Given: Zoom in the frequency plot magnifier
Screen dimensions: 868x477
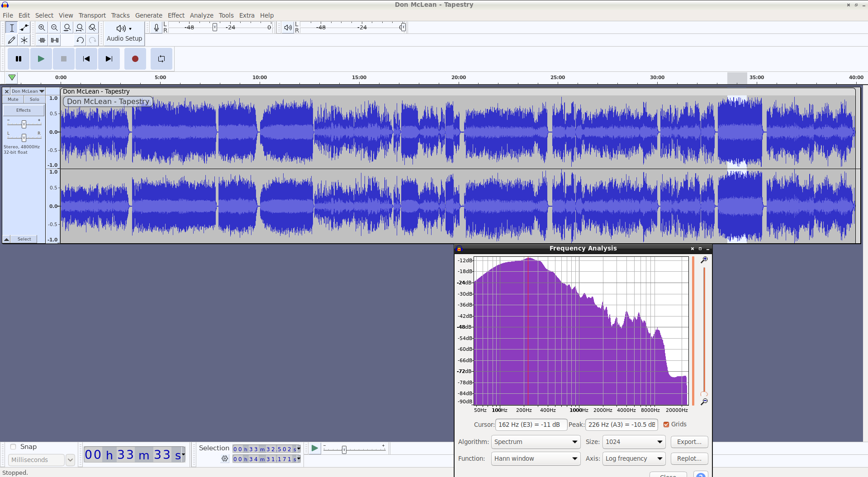Looking at the screenshot, I should point(704,260).
